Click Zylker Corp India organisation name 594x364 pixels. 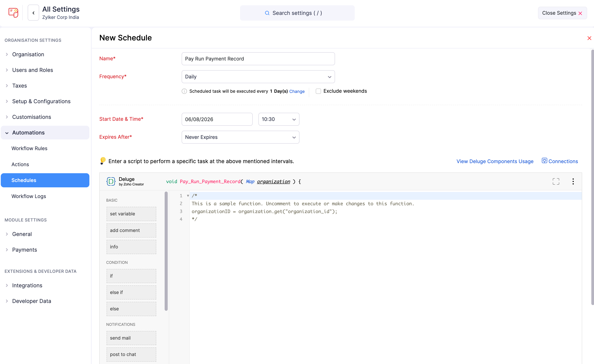coord(61,17)
